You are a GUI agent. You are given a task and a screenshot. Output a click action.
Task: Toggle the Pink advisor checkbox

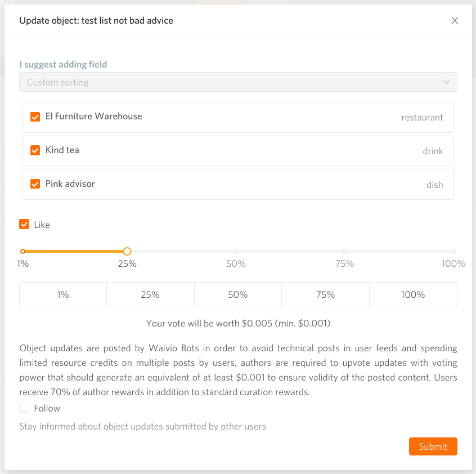click(35, 184)
